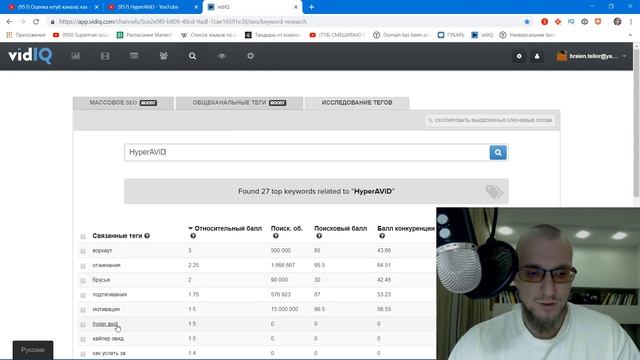This screenshot has height=360, width=640.
Task: Sort by Относительный балл column arrow
Action: [x=190, y=228]
